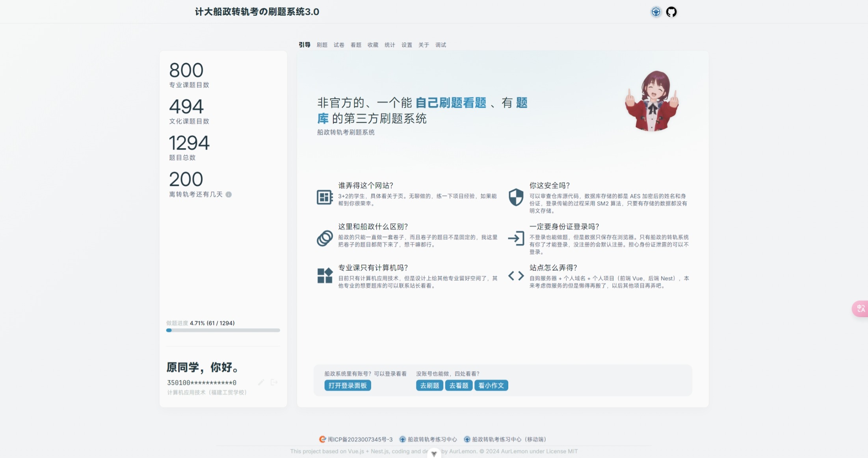This screenshot has width=868, height=458.
Task: Open the GitHub repository icon
Action: 671,12
